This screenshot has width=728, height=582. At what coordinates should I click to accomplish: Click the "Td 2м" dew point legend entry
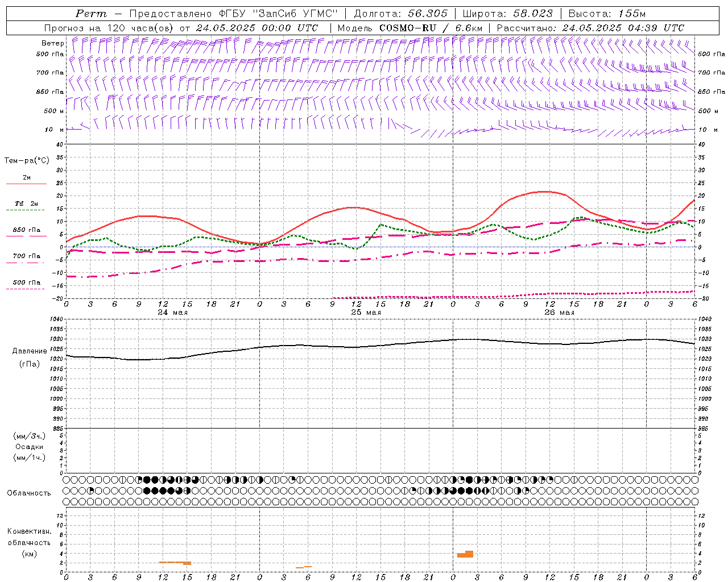pyautogui.click(x=26, y=203)
